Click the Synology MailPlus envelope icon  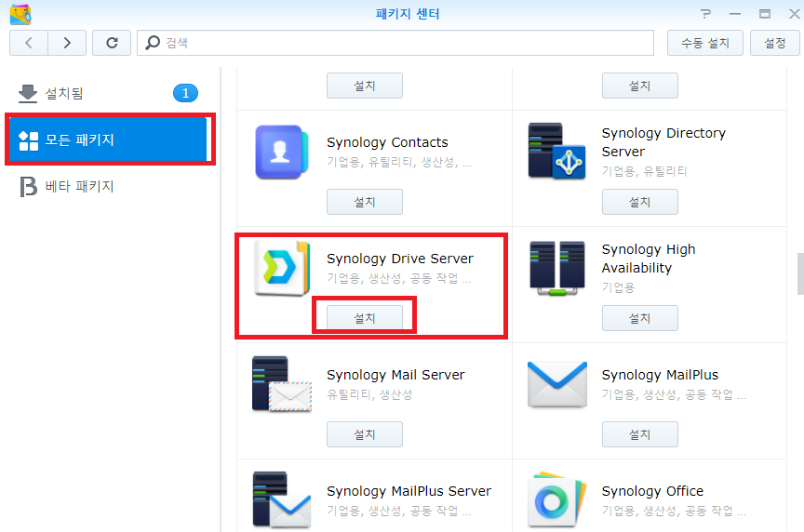coord(557,384)
